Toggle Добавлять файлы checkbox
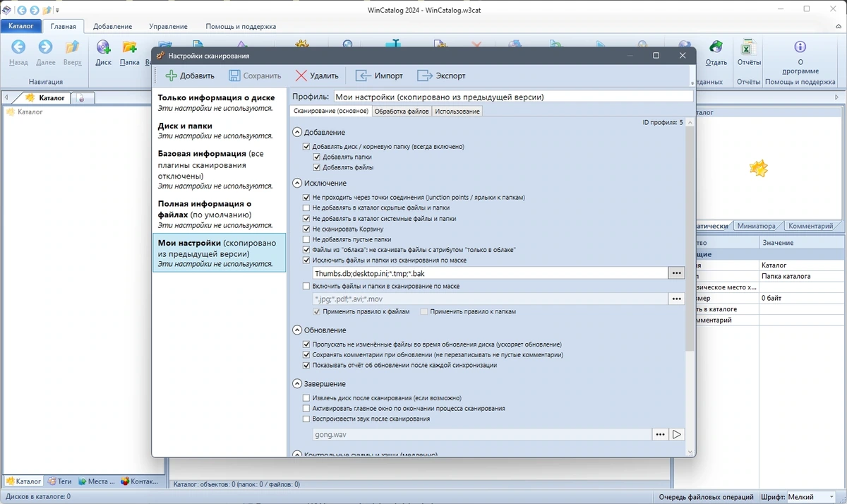 pos(316,168)
